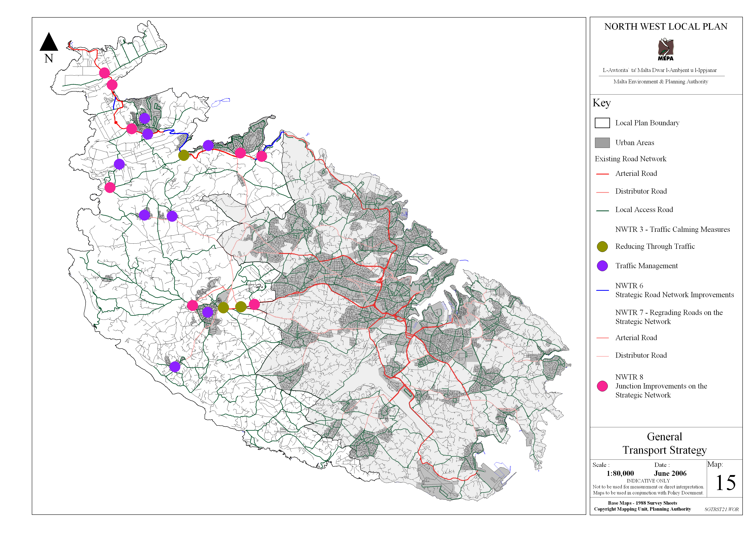The image size is (756, 534).
Task: Click 'Traffic Management' legend label
Action: [646, 266]
